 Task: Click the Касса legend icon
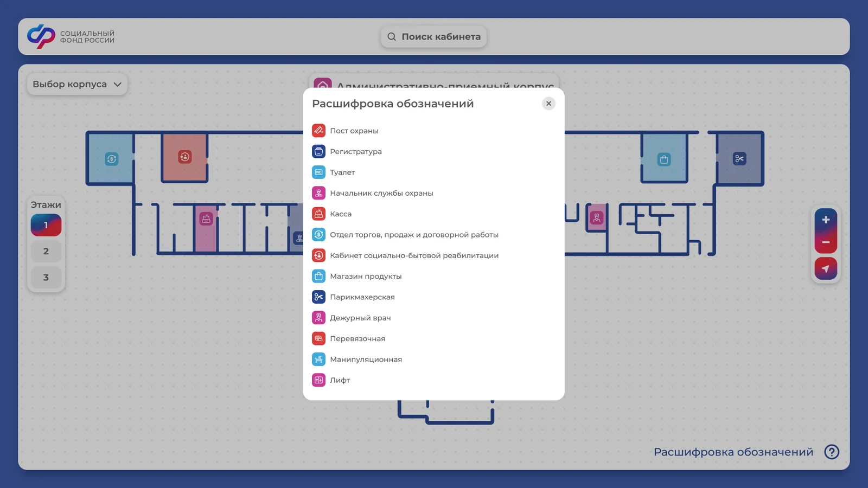318,214
